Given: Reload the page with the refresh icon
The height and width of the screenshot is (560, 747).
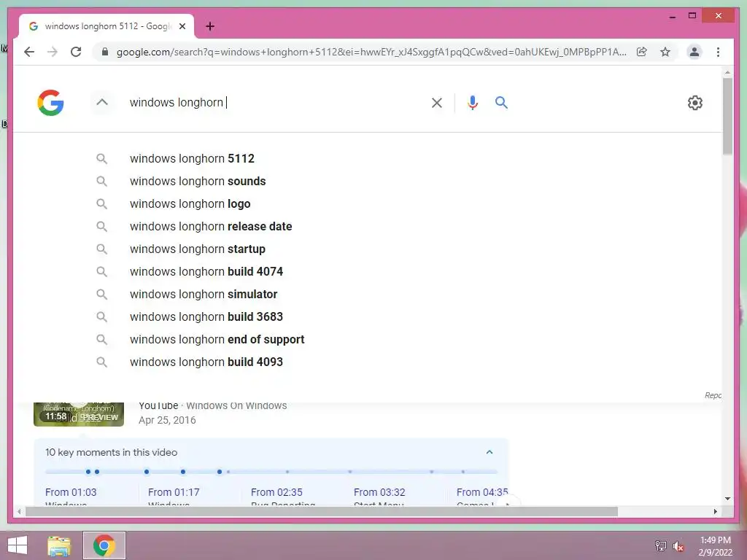Looking at the screenshot, I should pyautogui.click(x=76, y=52).
